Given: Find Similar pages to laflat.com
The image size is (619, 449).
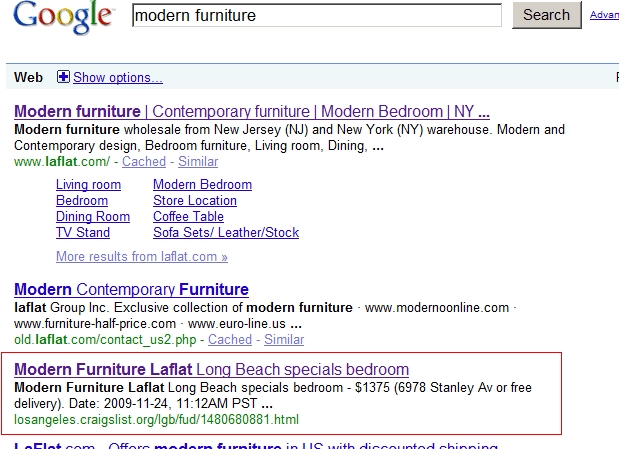Looking at the screenshot, I should [198, 162].
